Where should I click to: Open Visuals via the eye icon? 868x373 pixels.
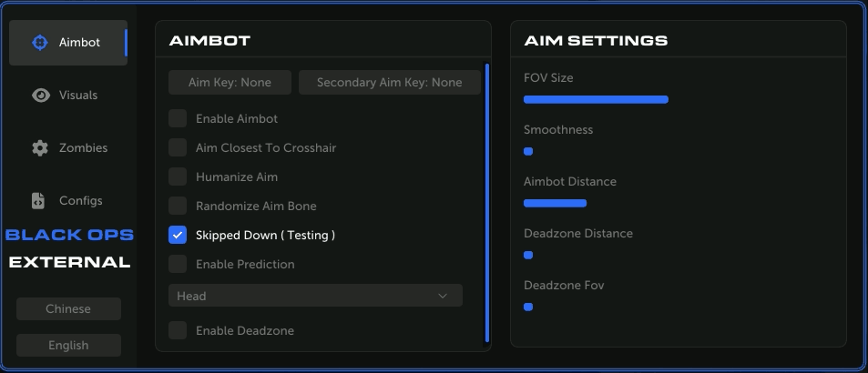(x=40, y=95)
